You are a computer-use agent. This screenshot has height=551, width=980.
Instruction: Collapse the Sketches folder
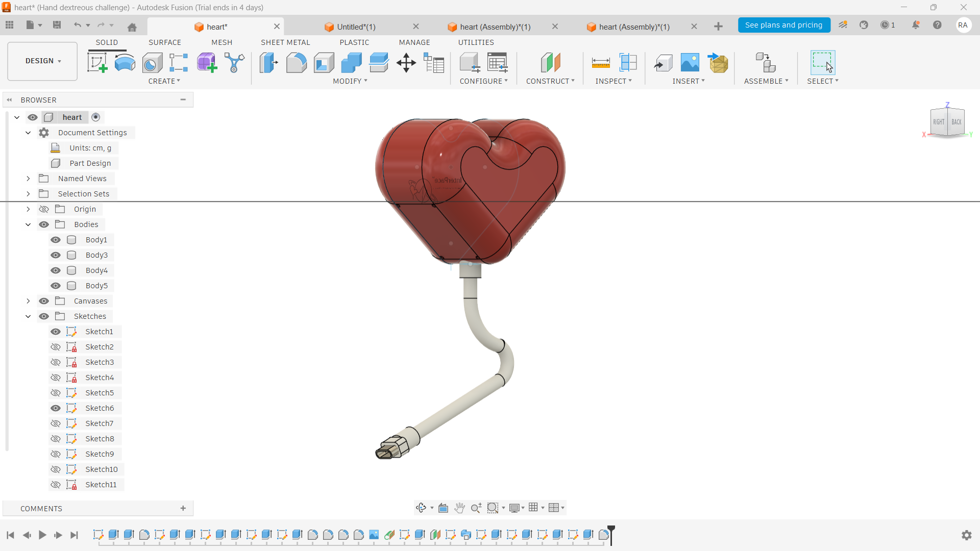click(28, 316)
